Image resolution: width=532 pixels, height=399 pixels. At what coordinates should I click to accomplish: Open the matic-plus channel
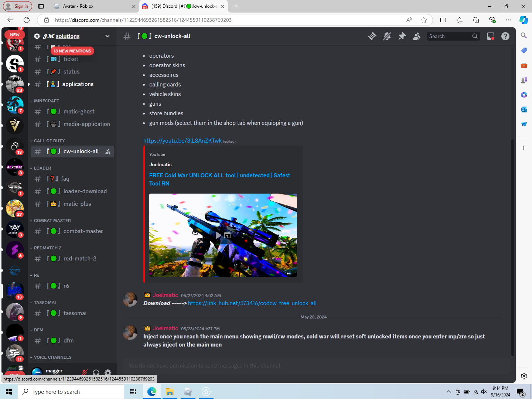pyautogui.click(x=72, y=204)
